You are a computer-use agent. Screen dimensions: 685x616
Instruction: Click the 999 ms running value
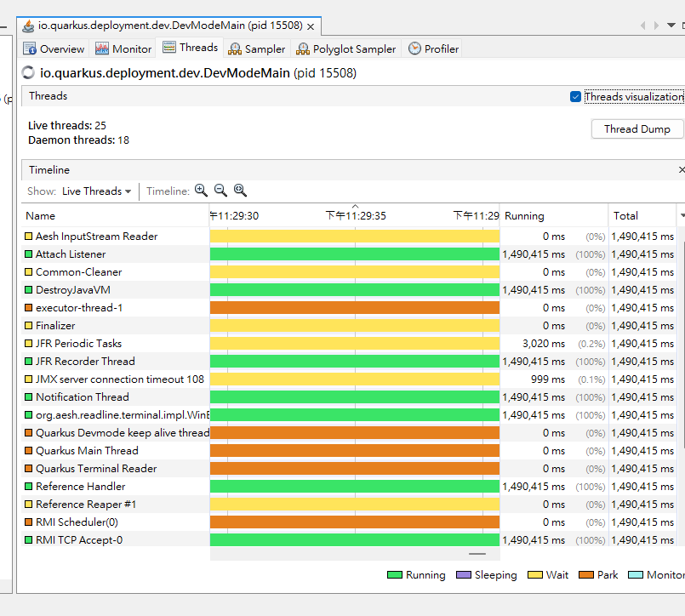[x=548, y=379]
